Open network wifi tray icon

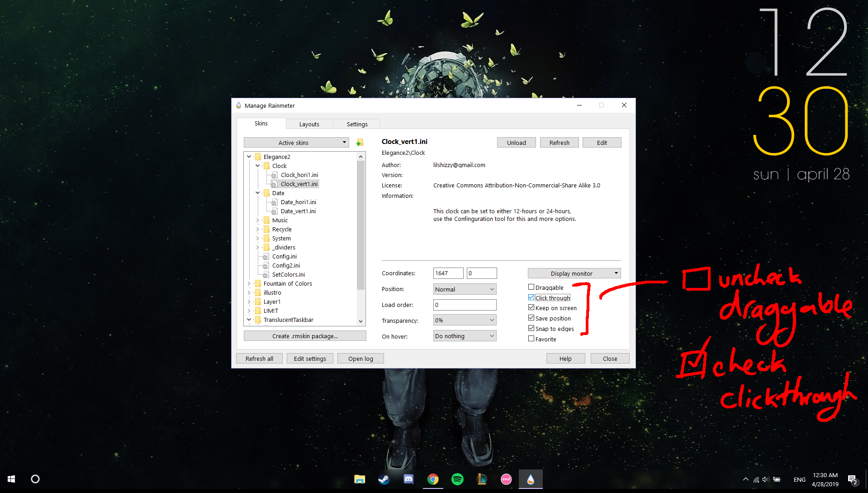pos(756,479)
